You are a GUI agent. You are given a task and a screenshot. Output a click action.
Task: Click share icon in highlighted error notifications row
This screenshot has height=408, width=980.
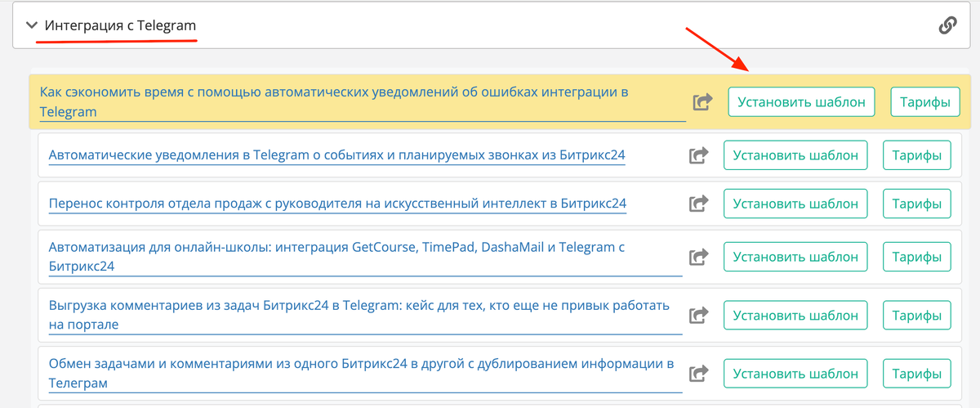(702, 102)
